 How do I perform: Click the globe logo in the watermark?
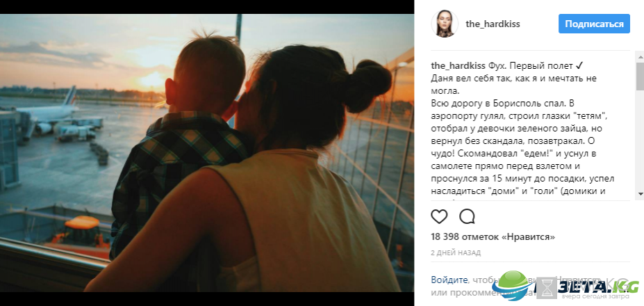513,285
